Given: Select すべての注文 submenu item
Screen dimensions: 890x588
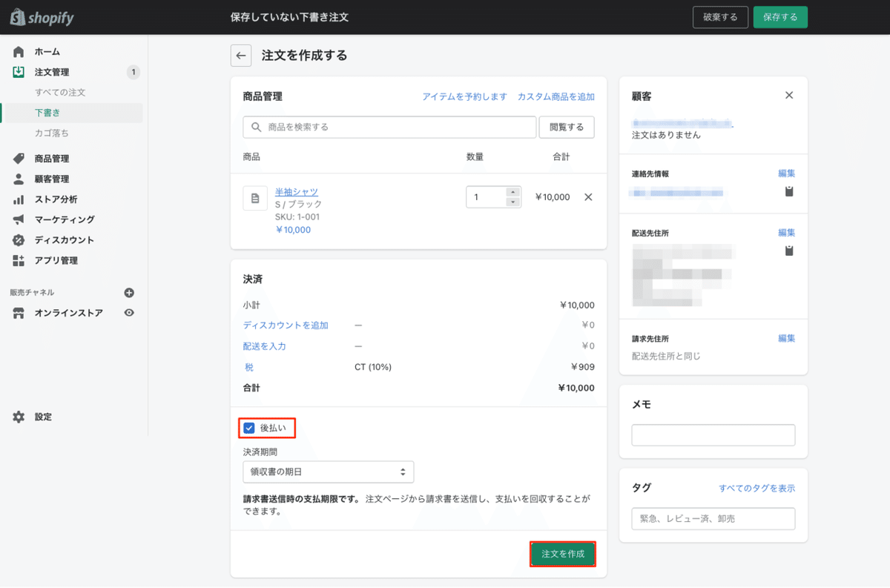Looking at the screenshot, I should coord(60,93).
